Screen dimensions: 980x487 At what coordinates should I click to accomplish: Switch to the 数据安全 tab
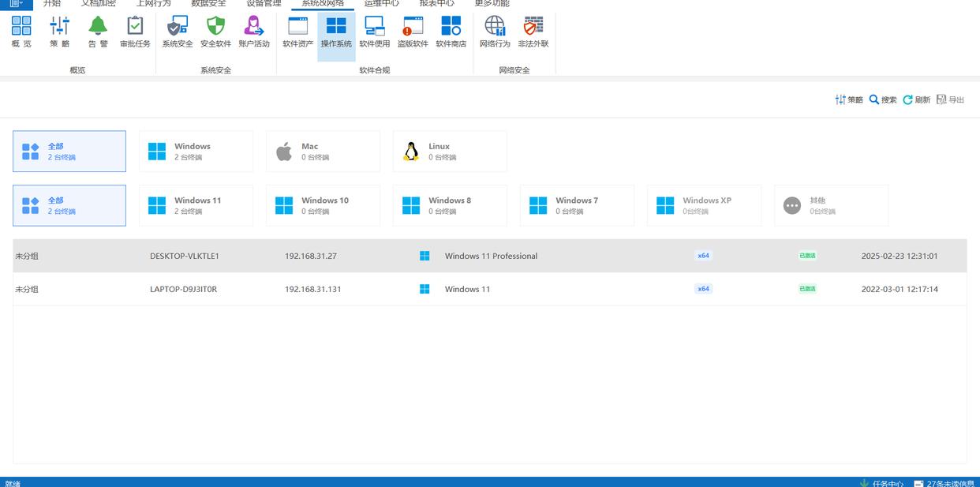[x=208, y=4]
